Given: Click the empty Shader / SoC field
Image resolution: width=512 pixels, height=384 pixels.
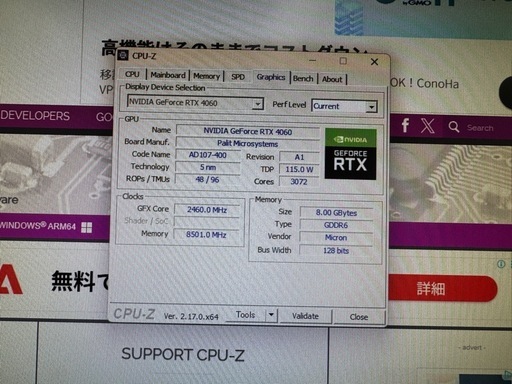Looking at the screenshot, I should tap(207, 222).
